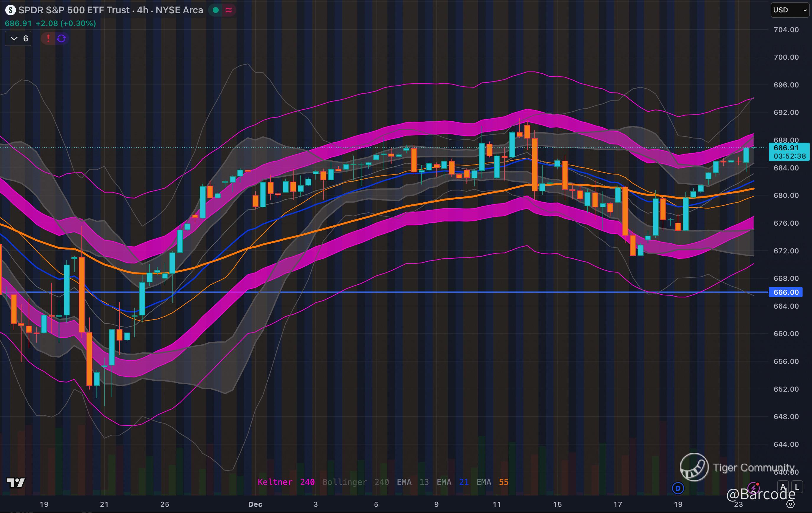
Task: Click the Tiger Community watermark logo
Action: 694,467
